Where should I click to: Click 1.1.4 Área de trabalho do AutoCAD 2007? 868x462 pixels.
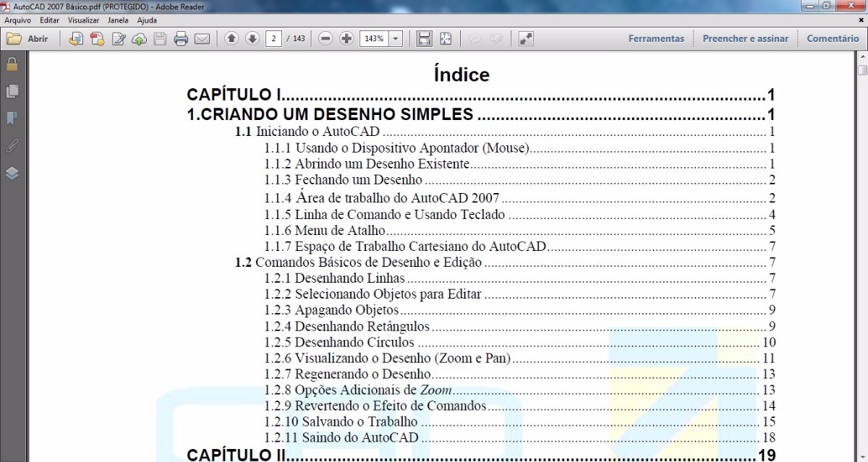coord(520,197)
